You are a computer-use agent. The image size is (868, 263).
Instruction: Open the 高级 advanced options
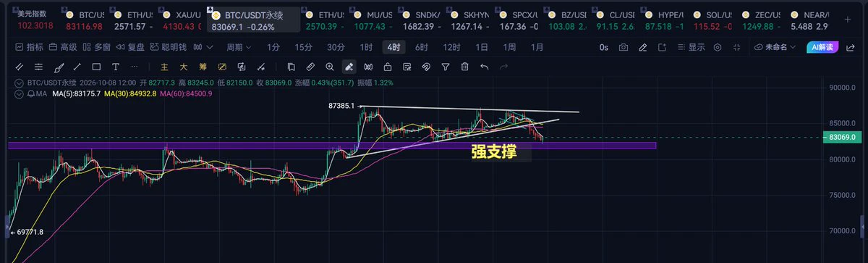pos(63,47)
